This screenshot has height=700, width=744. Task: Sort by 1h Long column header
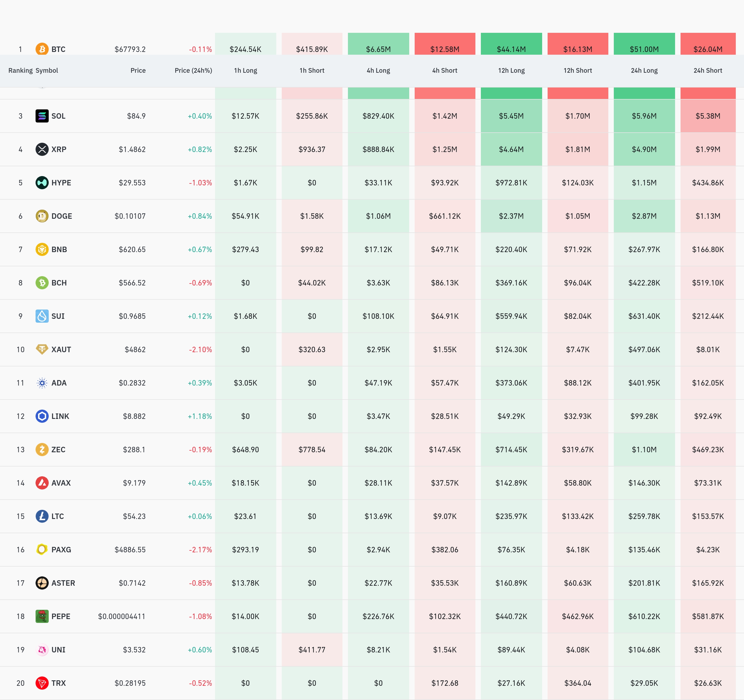[246, 70]
